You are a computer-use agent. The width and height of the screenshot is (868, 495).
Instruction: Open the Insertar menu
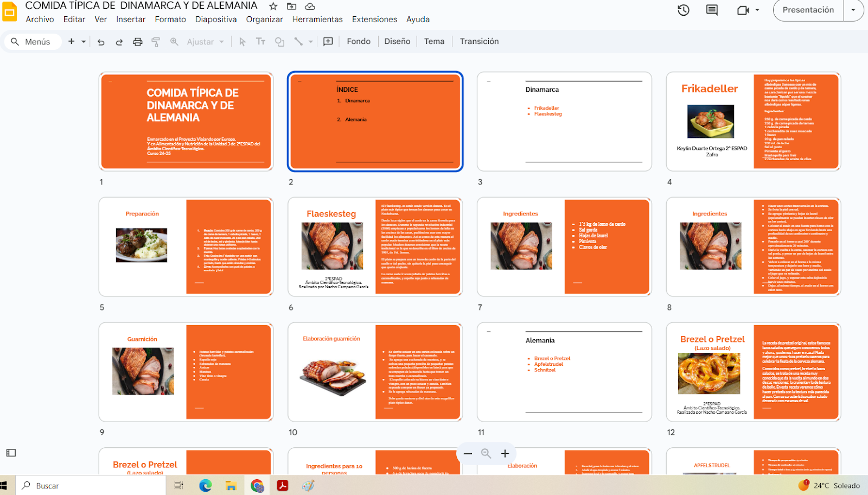pyautogui.click(x=131, y=19)
